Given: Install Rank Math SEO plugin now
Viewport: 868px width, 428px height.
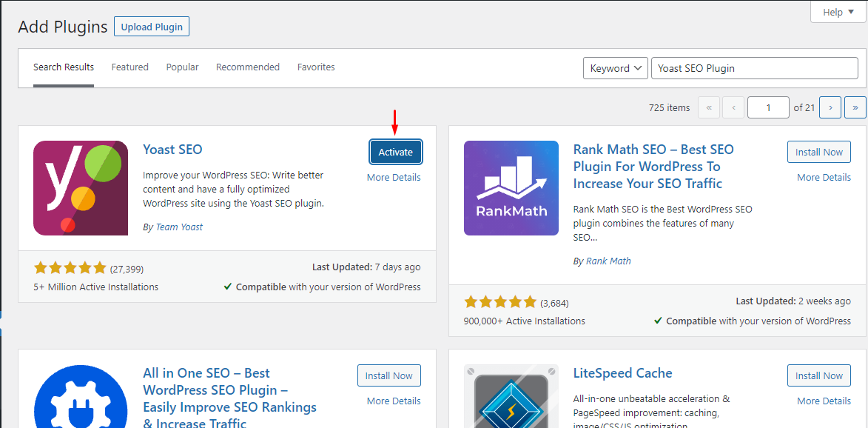Looking at the screenshot, I should pos(818,152).
